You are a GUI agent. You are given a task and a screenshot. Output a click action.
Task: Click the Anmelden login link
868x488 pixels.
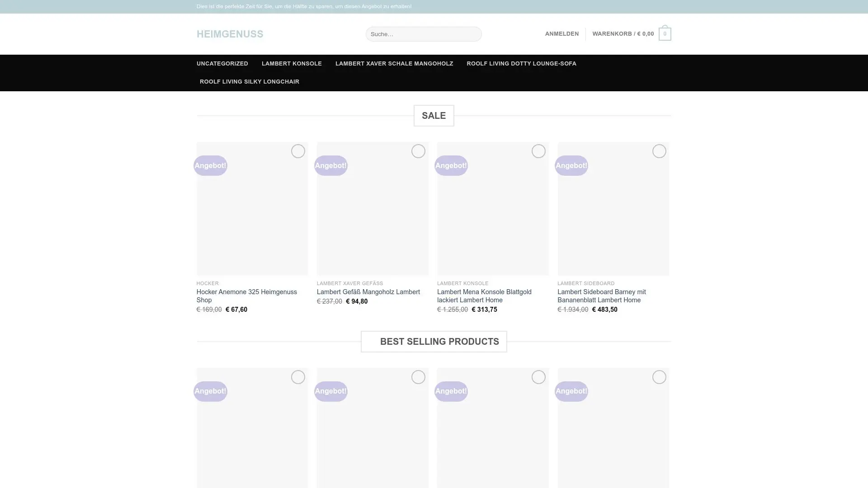(561, 34)
